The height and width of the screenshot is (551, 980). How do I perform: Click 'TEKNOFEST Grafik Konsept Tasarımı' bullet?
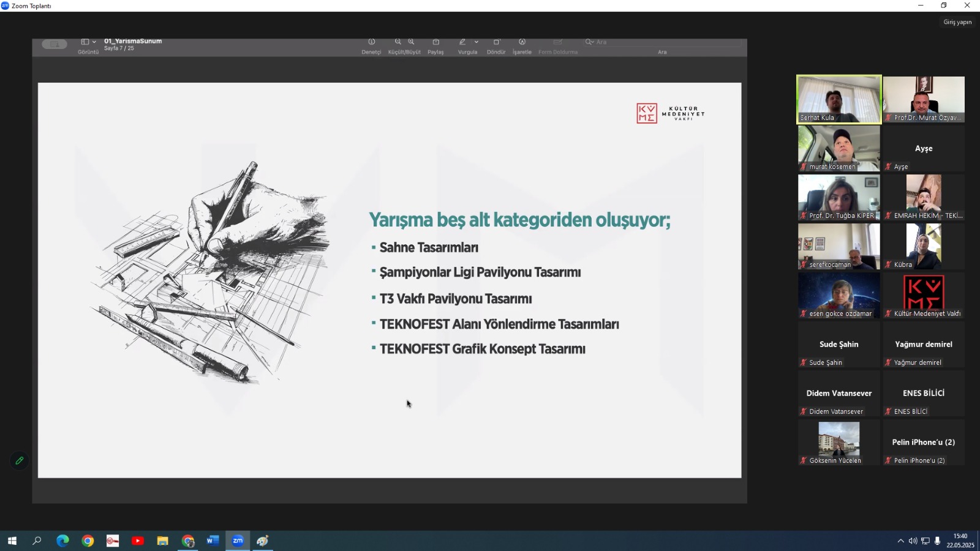(483, 349)
